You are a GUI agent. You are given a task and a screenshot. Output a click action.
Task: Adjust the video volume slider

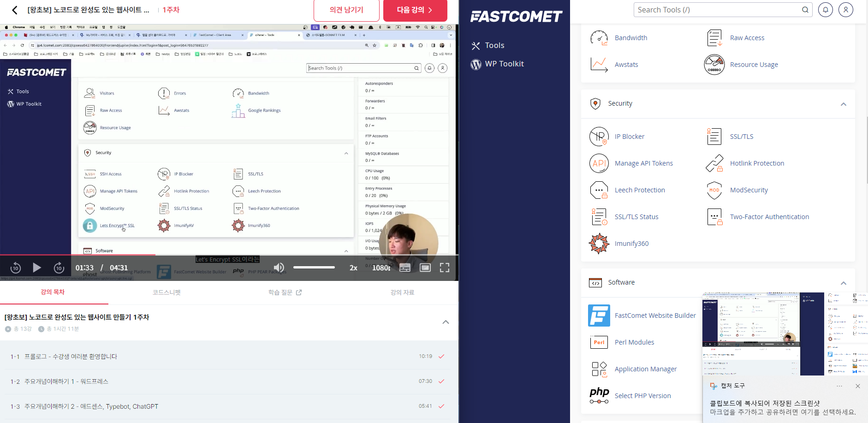pyautogui.click(x=314, y=268)
